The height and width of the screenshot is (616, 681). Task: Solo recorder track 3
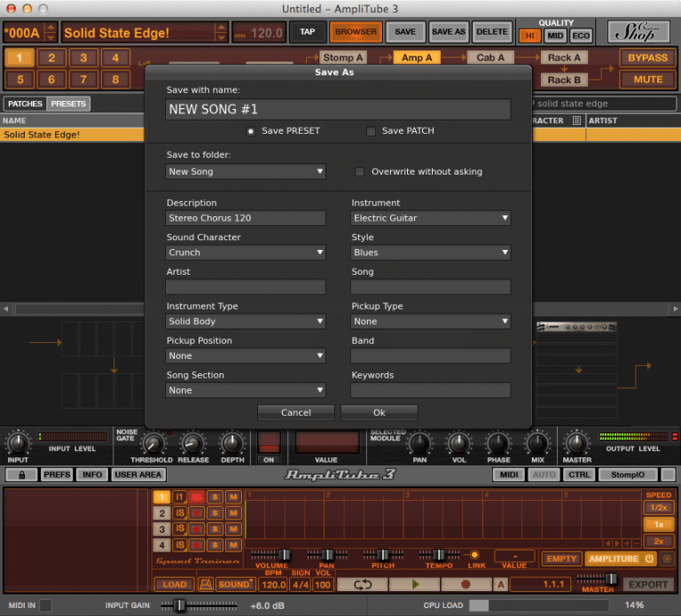point(215,529)
